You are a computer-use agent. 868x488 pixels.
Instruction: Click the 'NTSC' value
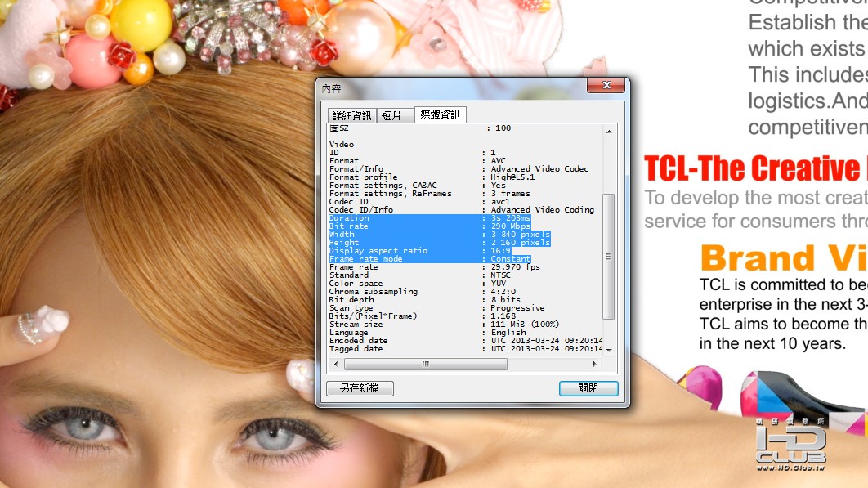tap(500, 275)
